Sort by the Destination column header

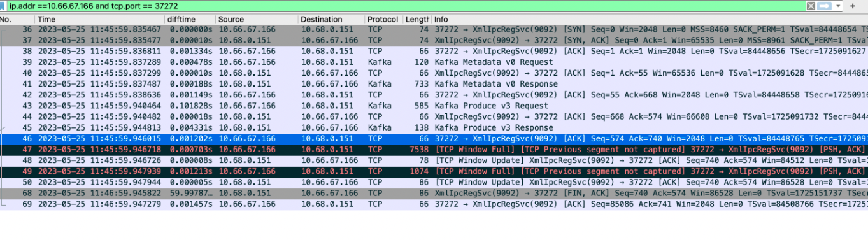pos(331,19)
